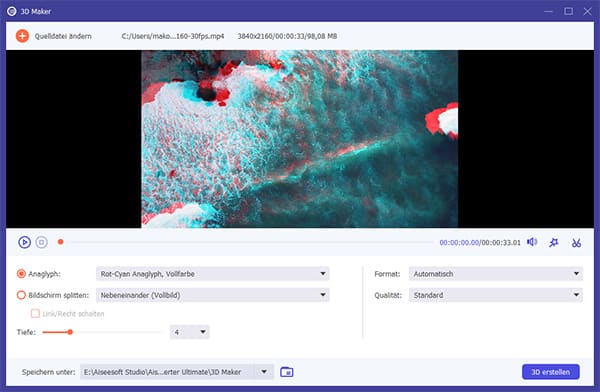This screenshot has width=600, height=392.
Task: Click the 3D erstellen button
Action: [x=551, y=372]
